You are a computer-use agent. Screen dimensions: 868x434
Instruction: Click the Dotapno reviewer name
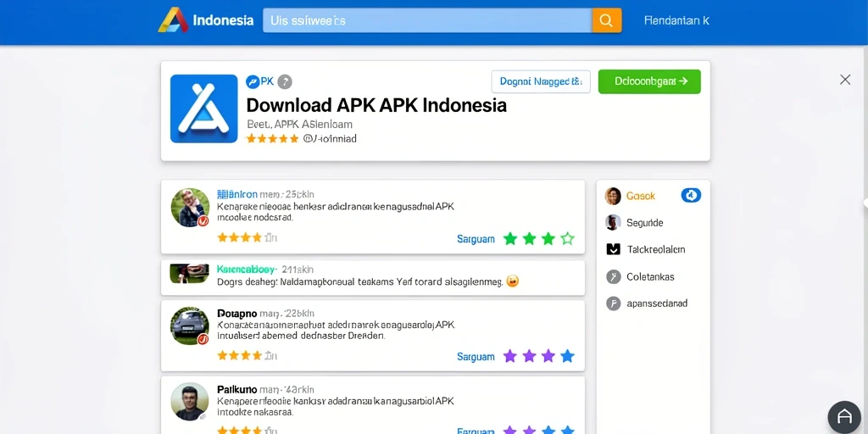tap(237, 314)
